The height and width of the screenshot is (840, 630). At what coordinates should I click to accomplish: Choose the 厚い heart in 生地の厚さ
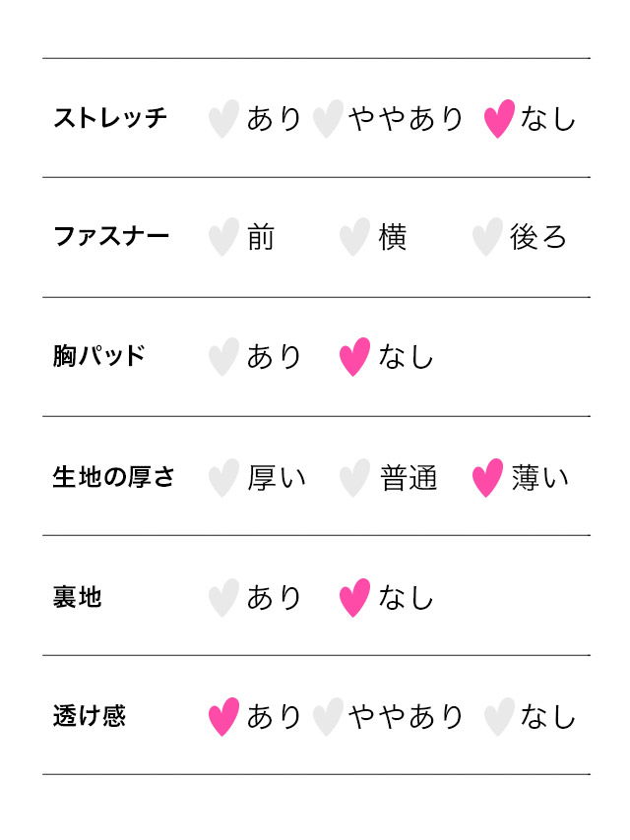(x=223, y=478)
